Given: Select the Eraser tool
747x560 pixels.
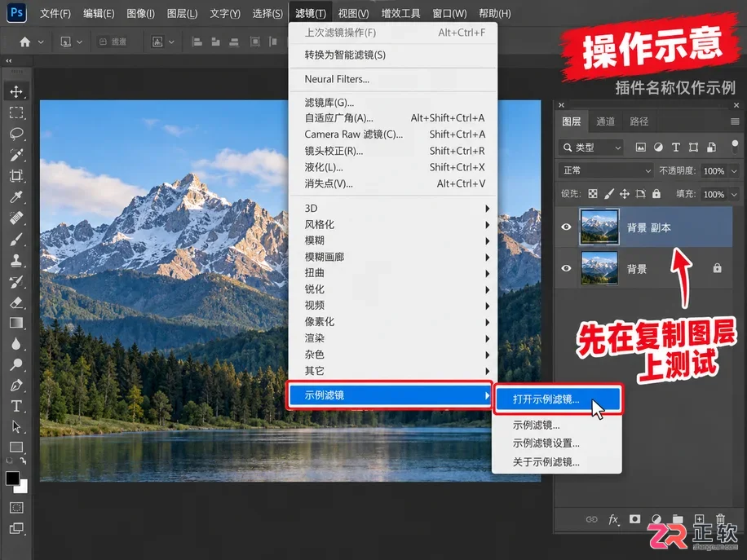Looking at the screenshot, I should [x=16, y=302].
